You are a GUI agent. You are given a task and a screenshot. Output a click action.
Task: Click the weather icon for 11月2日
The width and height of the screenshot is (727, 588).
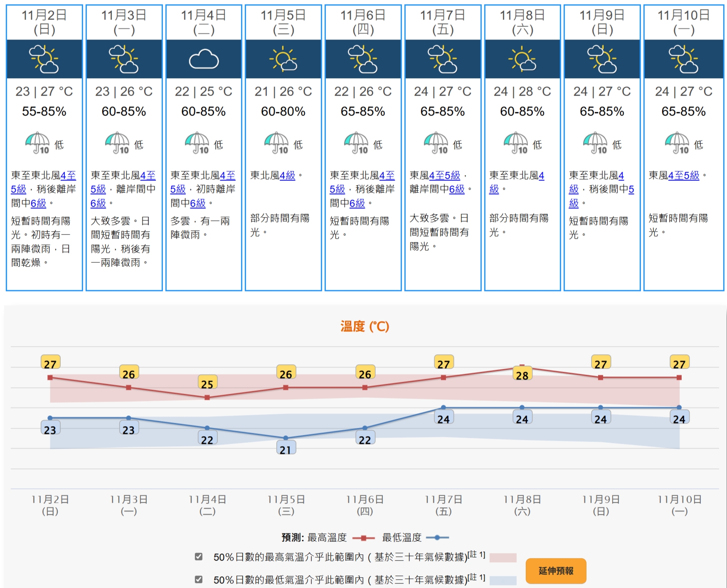tap(44, 59)
